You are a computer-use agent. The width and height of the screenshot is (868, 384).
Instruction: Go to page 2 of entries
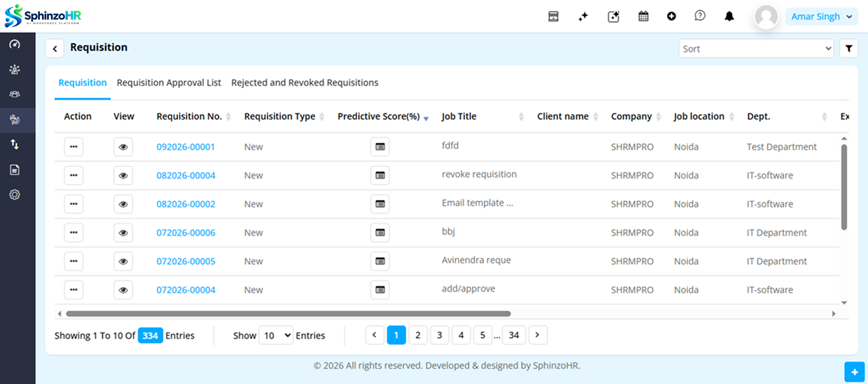tap(418, 335)
